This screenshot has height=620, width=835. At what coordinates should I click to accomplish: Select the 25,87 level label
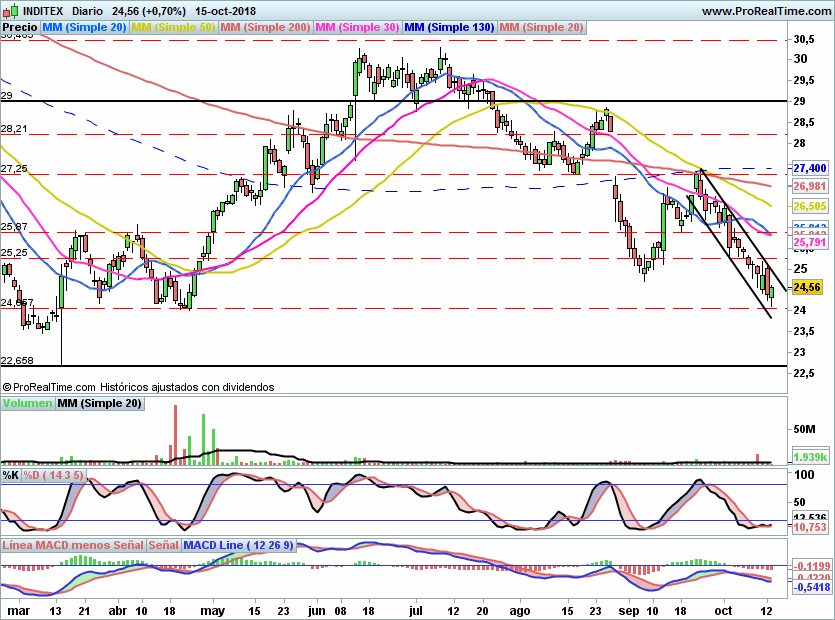pyautogui.click(x=14, y=226)
